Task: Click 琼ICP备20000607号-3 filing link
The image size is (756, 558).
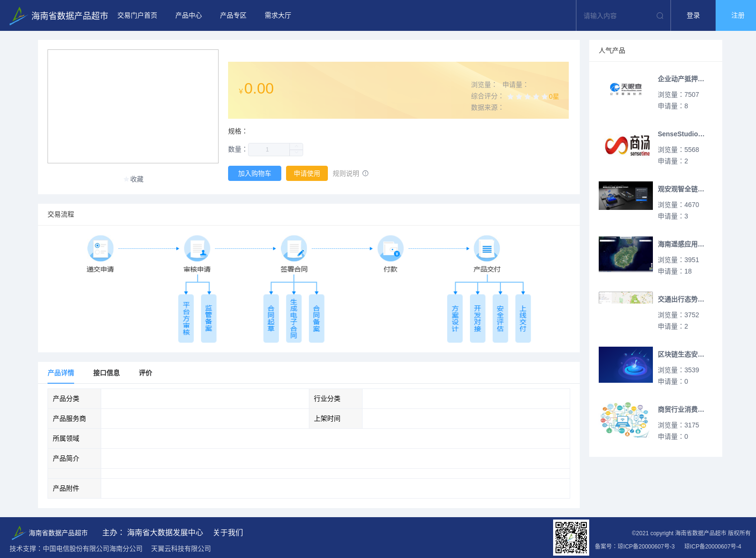Action: [646, 547]
